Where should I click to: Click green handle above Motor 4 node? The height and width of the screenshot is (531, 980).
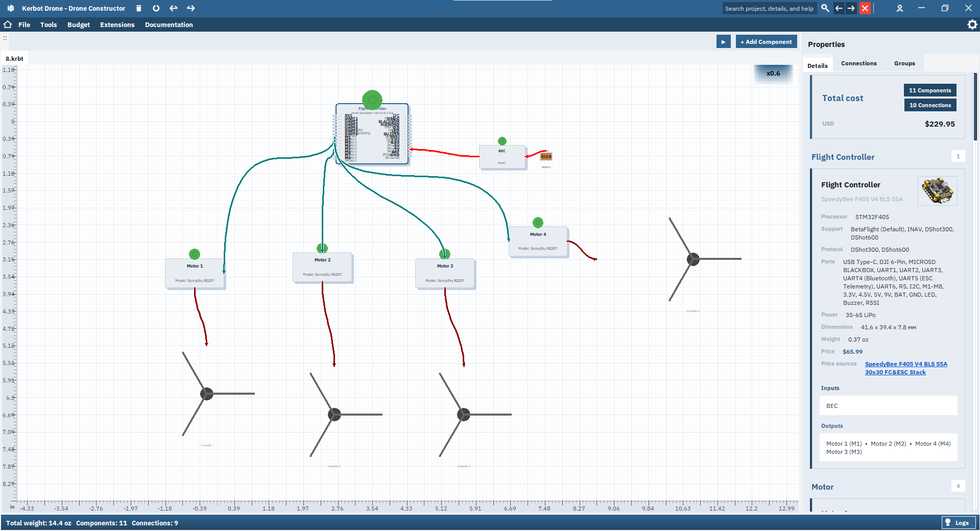(538, 223)
